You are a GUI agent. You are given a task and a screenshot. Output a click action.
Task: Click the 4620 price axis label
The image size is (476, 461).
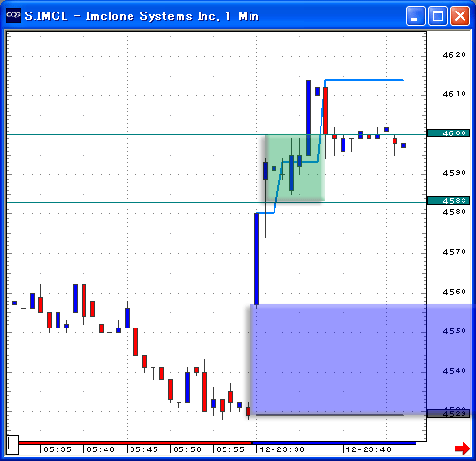tap(454, 55)
